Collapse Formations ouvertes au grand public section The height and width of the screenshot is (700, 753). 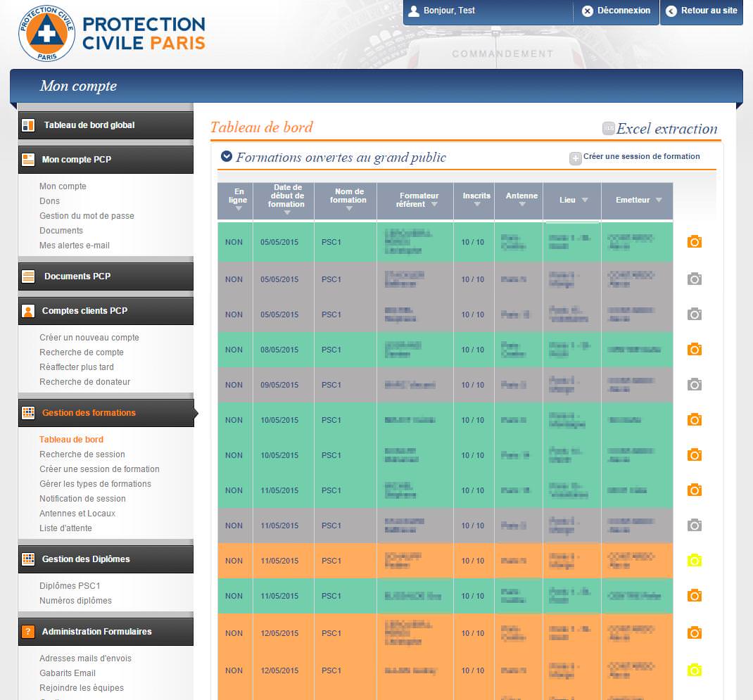tap(227, 157)
